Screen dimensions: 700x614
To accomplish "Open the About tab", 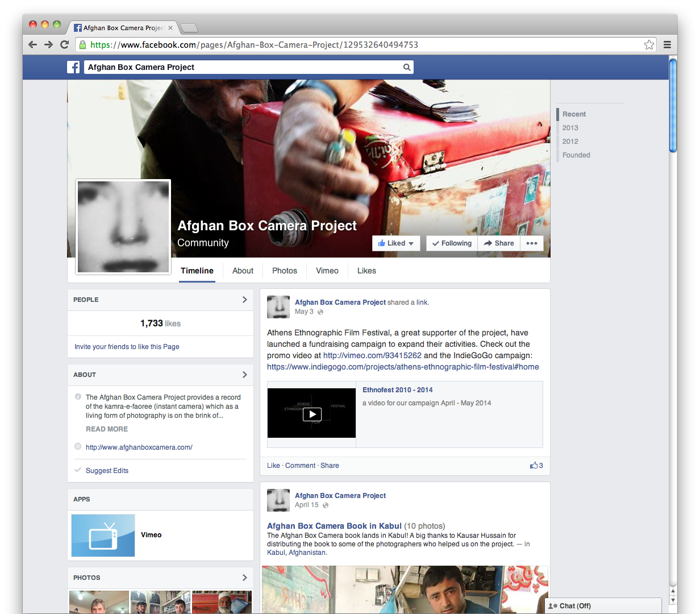I will click(x=243, y=271).
